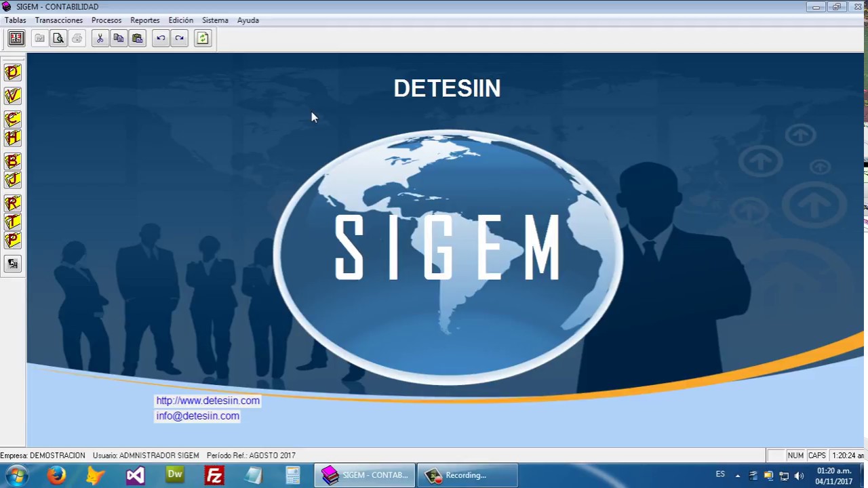The height and width of the screenshot is (488, 868).
Task: Launch Firefox from the taskbar
Action: pos(56,475)
